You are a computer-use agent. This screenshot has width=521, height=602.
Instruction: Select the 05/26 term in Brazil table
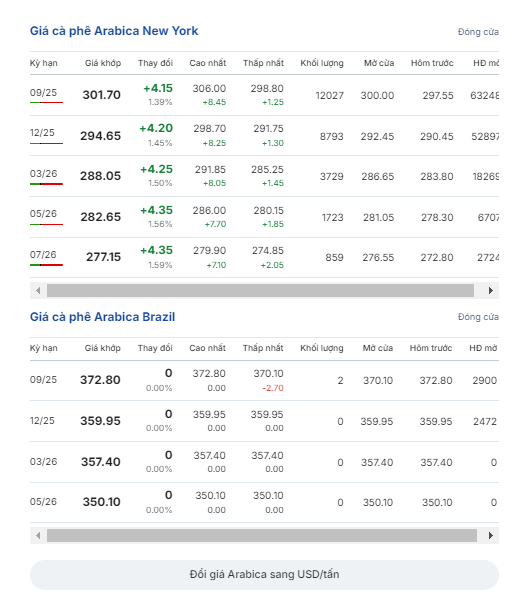43,502
